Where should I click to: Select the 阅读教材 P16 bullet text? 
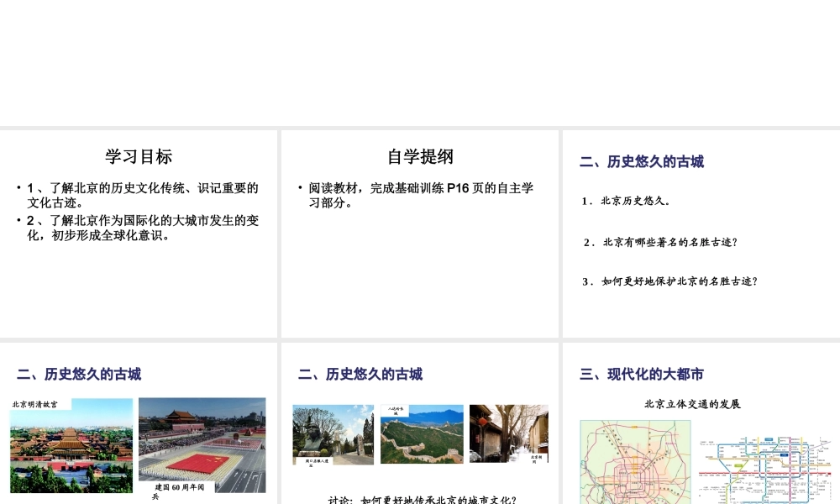pyautogui.click(x=420, y=195)
